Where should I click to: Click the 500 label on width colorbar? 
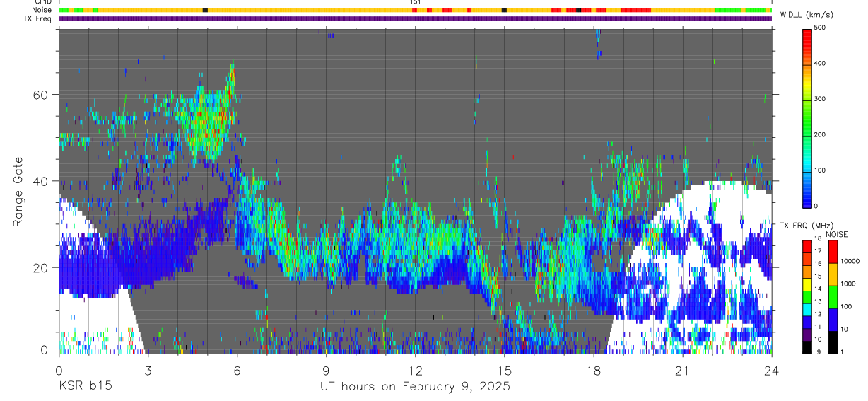(x=821, y=28)
